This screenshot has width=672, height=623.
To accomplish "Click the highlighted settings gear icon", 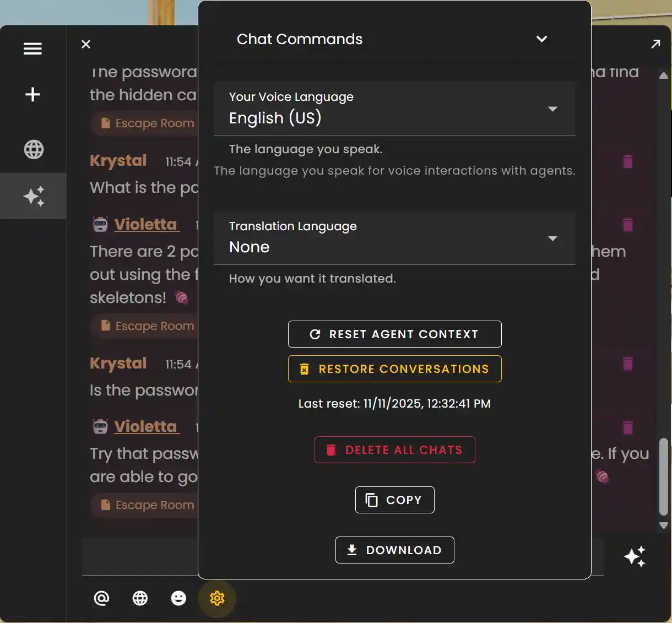I will [217, 598].
